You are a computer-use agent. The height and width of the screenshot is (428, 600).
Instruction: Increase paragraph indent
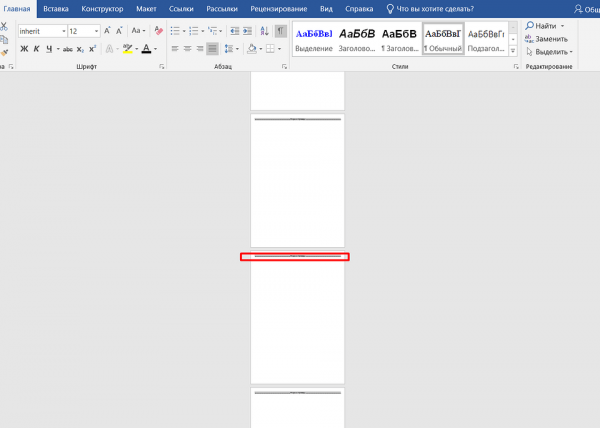tap(248, 31)
